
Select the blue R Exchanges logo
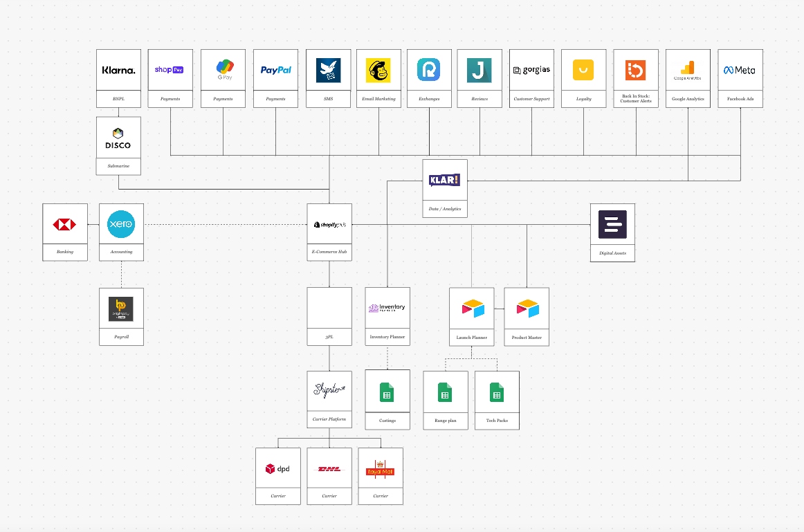[x=429, y=70]
